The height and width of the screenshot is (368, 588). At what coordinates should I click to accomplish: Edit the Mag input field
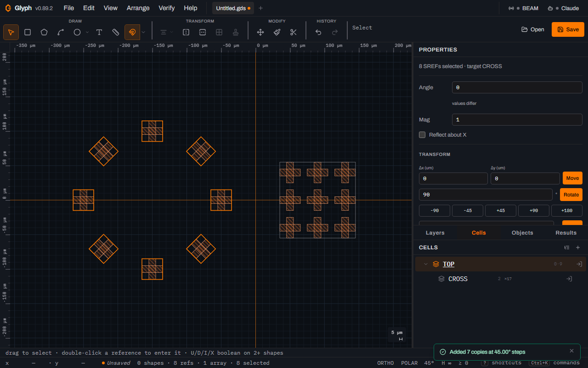click(x=517, y=120)
